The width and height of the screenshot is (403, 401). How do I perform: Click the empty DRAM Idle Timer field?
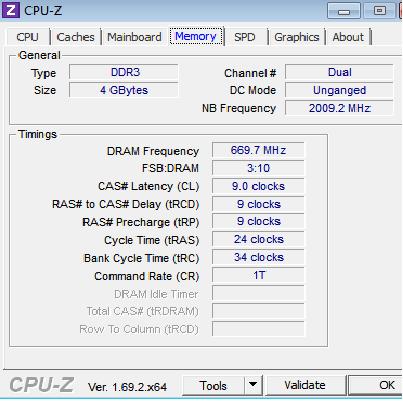pyautogui.click(x=258, y=294)
